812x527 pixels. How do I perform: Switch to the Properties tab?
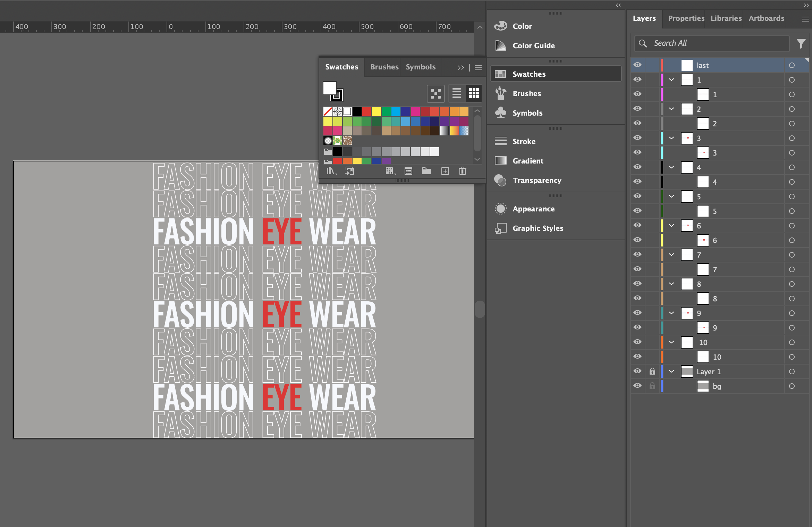686,18
